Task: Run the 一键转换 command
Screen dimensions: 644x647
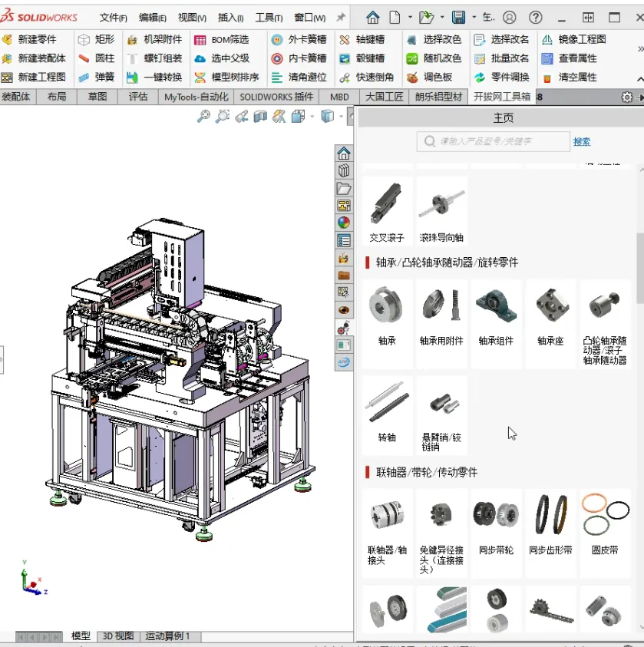Action: pos(155,78)
